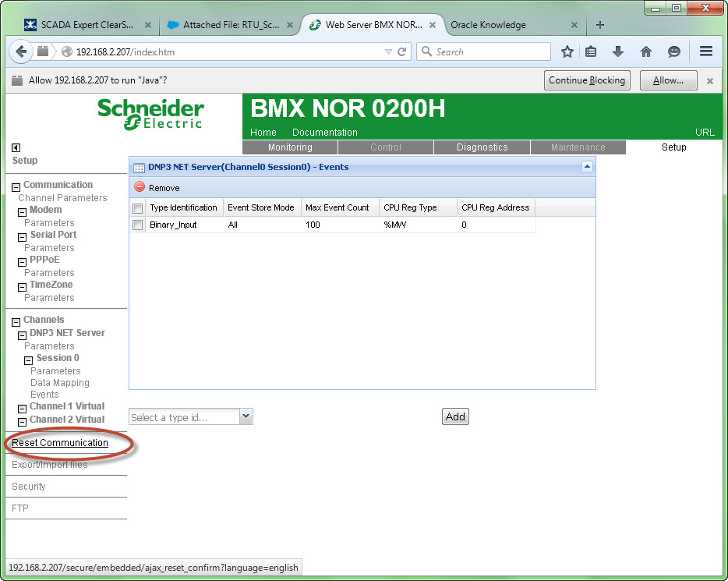Open the URL history dropdown arrow
The width and height of the screenshot is (728, 581).
(x=389, y=51)
